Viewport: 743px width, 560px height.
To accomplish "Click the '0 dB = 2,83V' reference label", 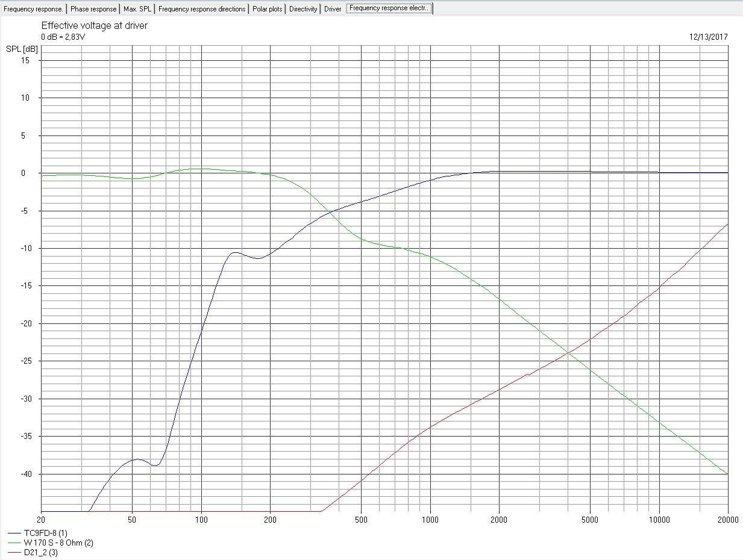I will coord(63,37).
